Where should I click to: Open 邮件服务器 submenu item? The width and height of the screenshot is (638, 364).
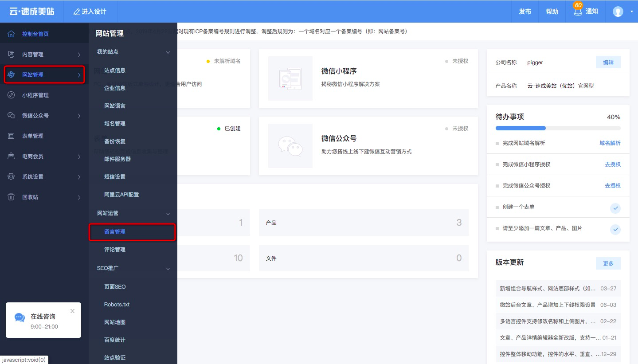coord(117,159)
